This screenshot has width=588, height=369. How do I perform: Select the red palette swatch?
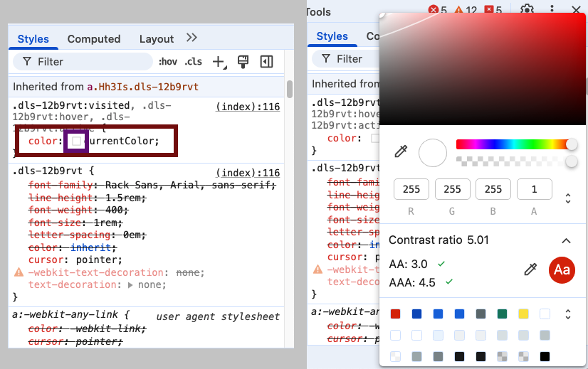395,314
